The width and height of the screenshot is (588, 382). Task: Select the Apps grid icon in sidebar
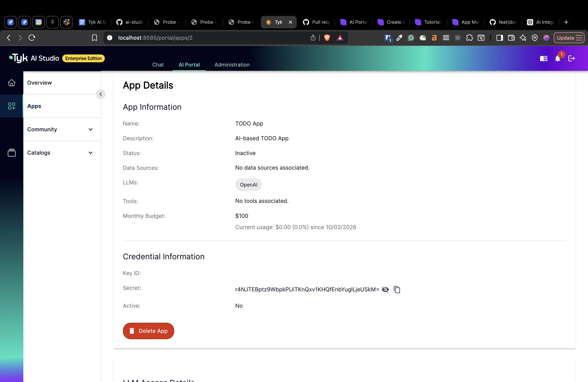click(12, 106)
